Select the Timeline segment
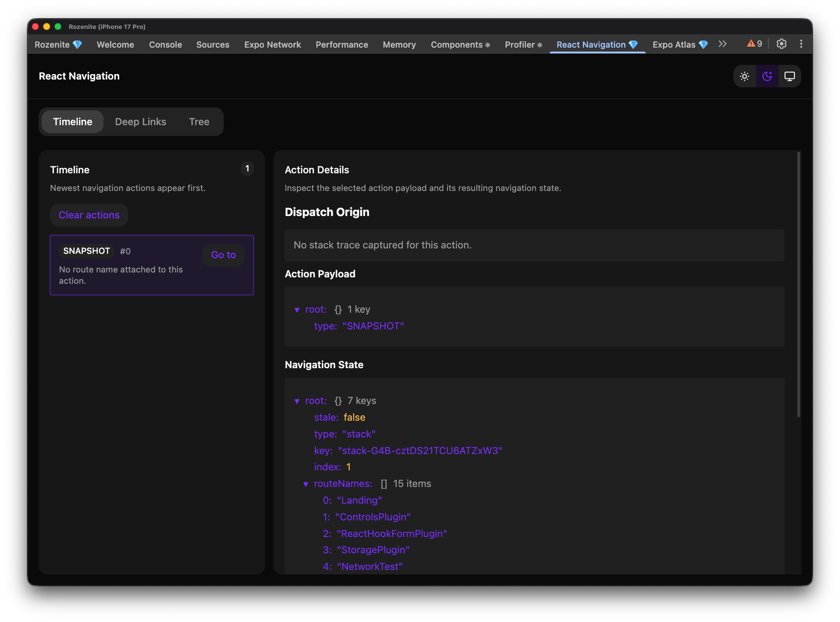 [73, 122]
